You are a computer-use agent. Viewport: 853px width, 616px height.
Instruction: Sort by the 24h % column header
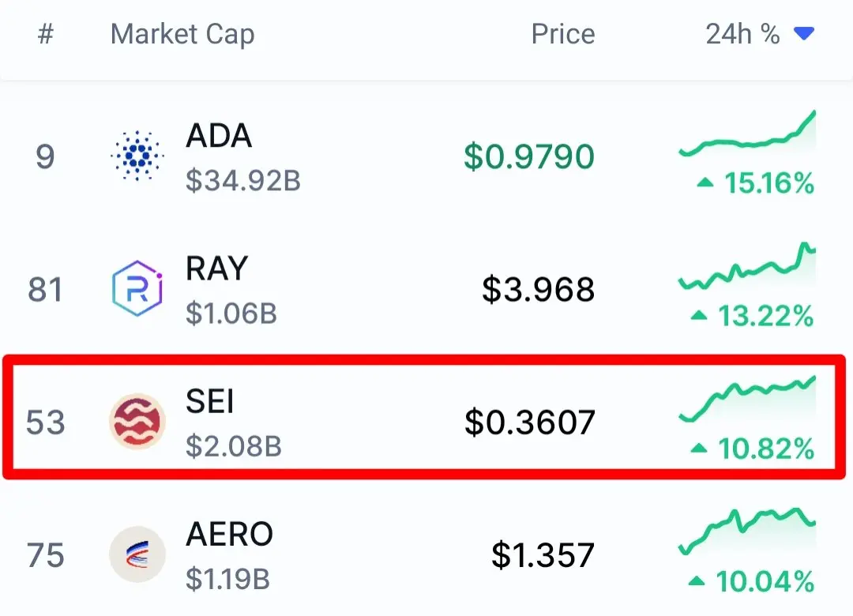[742, 34]
